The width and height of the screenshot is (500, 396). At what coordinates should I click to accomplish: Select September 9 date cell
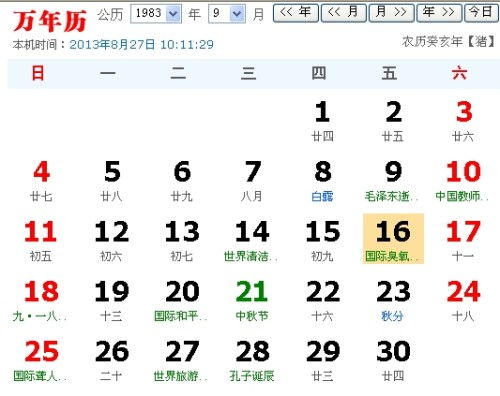(393, 181)
